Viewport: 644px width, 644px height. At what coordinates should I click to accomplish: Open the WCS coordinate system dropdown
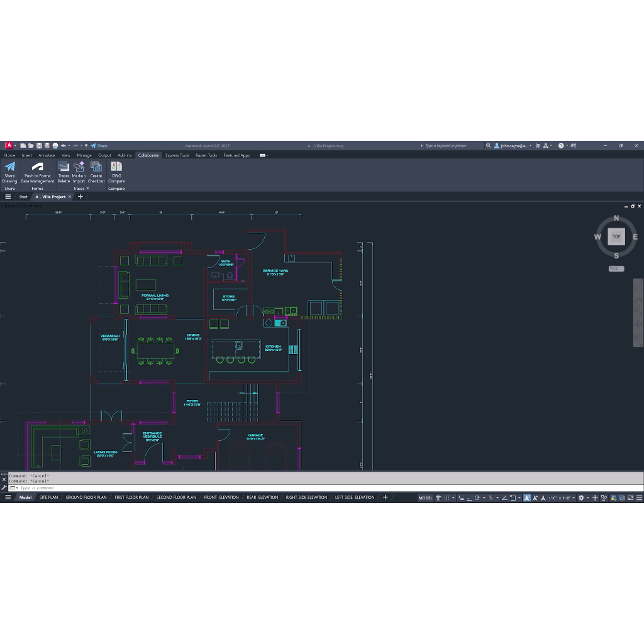(x=616, y=269)
